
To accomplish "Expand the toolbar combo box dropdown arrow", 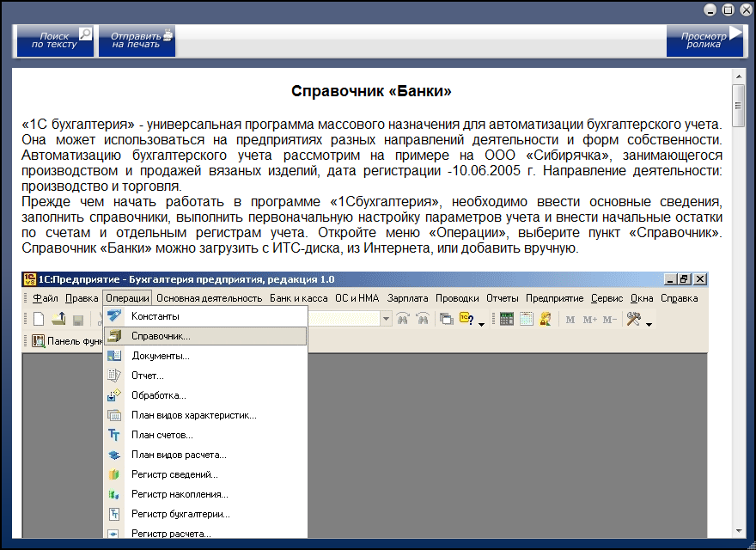I will (386, 319).
